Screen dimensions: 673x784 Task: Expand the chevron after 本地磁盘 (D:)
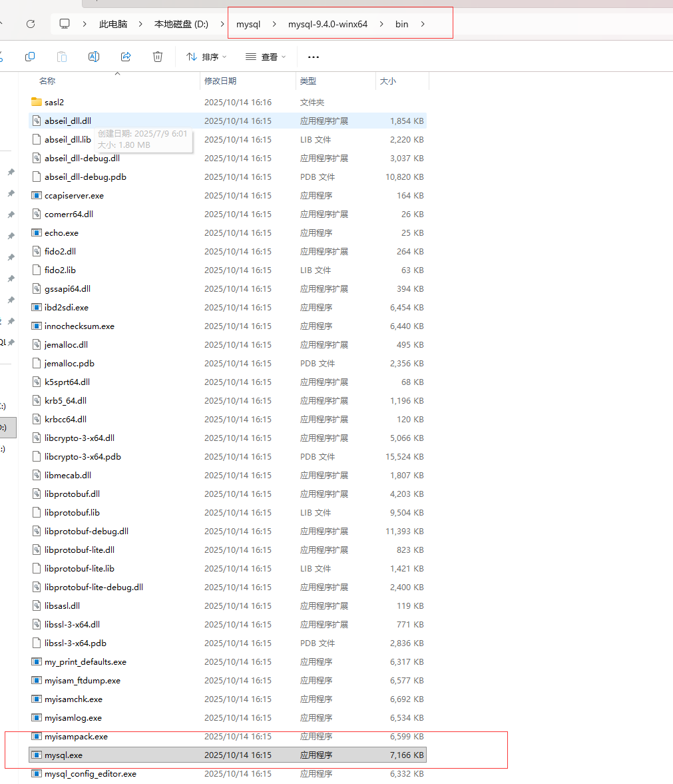(222, 24)
